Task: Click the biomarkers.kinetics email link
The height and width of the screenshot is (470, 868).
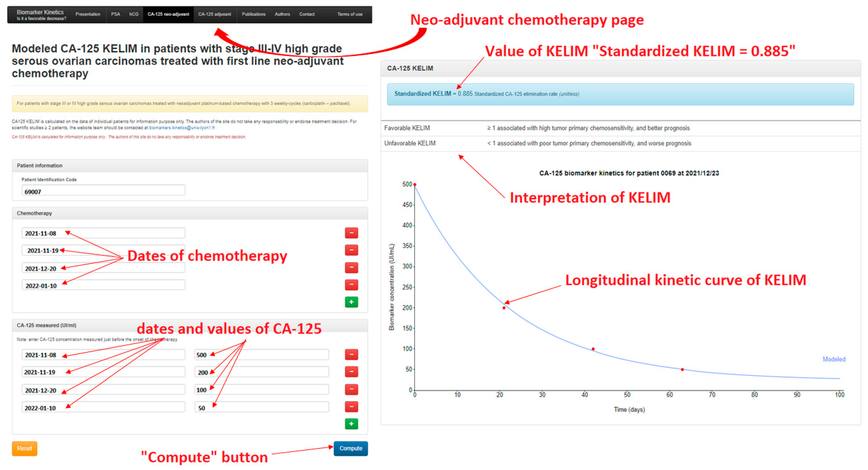Action: tap(182, 128)
